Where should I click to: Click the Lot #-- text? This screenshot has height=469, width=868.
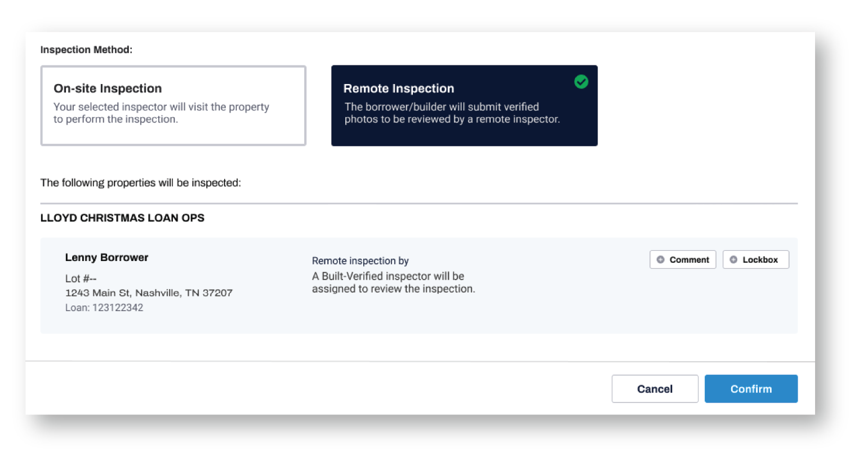click(x=81, y=278)
